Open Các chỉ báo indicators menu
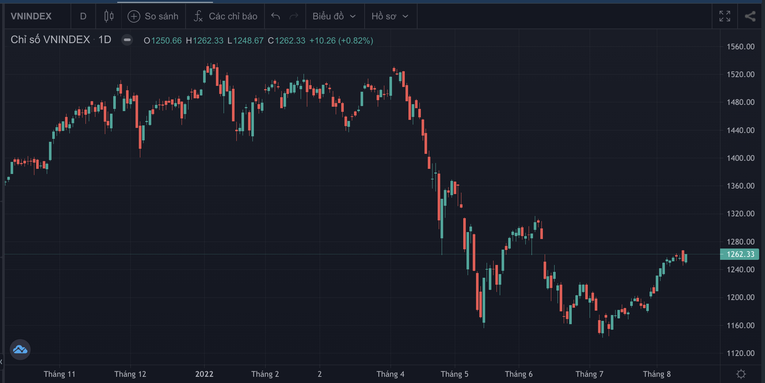The image size is (765, 383). coord(225,16)
